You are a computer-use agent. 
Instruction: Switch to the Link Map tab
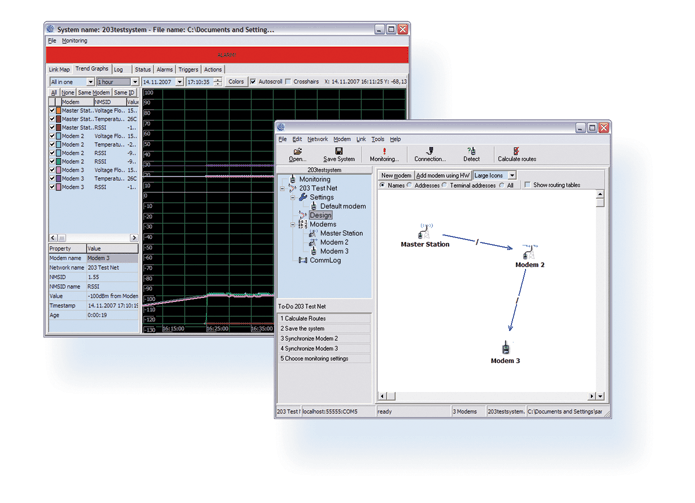point(59,70)
